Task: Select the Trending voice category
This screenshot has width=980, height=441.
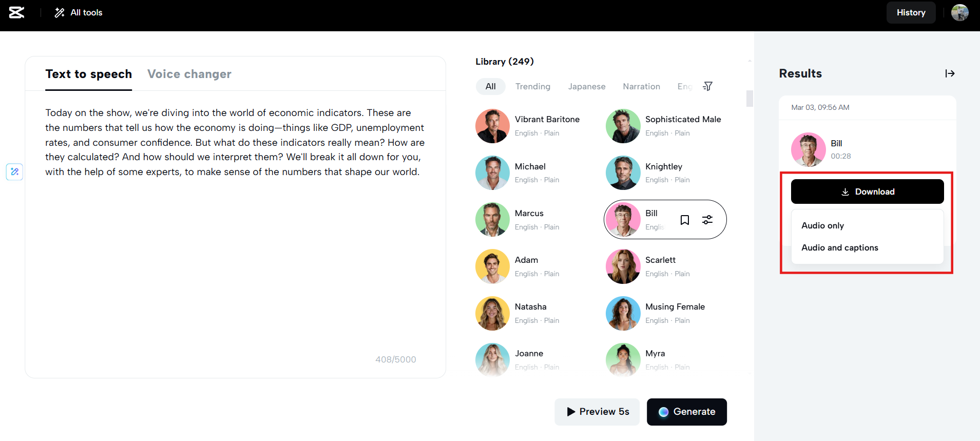Action: tap(532, 86)
